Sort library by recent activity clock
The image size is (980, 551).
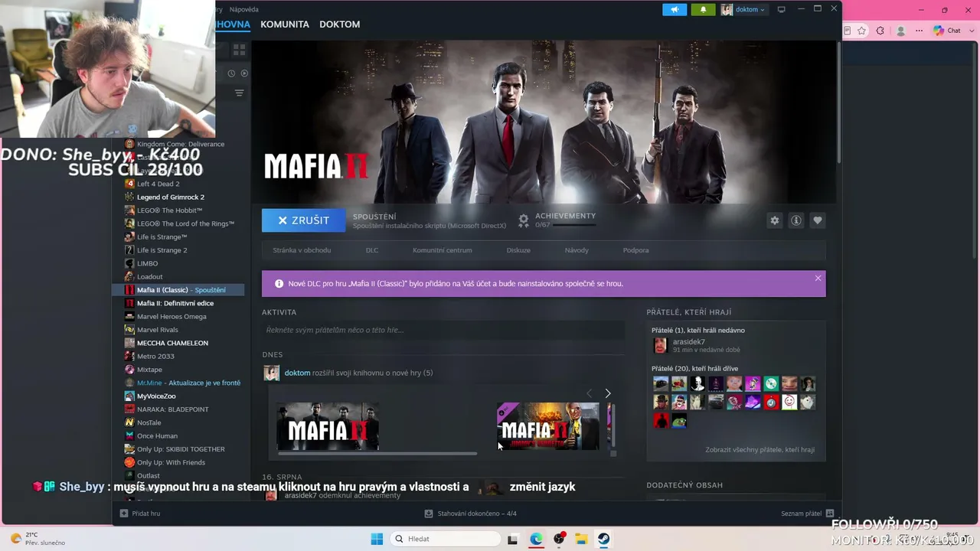click(232, 73)
